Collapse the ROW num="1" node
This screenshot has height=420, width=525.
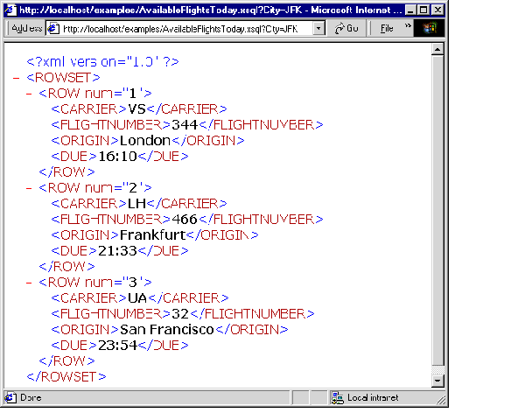[31, 94]
